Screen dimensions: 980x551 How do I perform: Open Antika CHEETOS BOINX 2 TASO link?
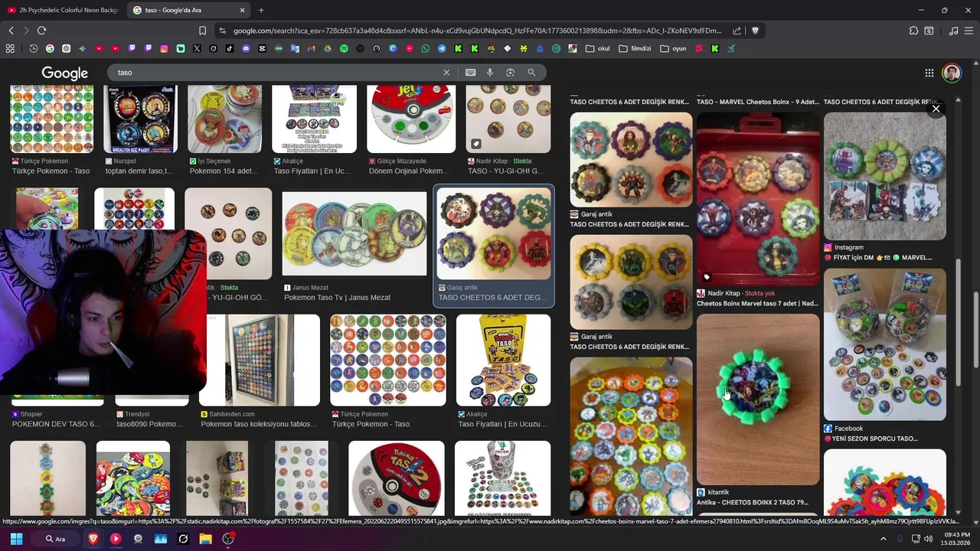click(x=753, y=502)
